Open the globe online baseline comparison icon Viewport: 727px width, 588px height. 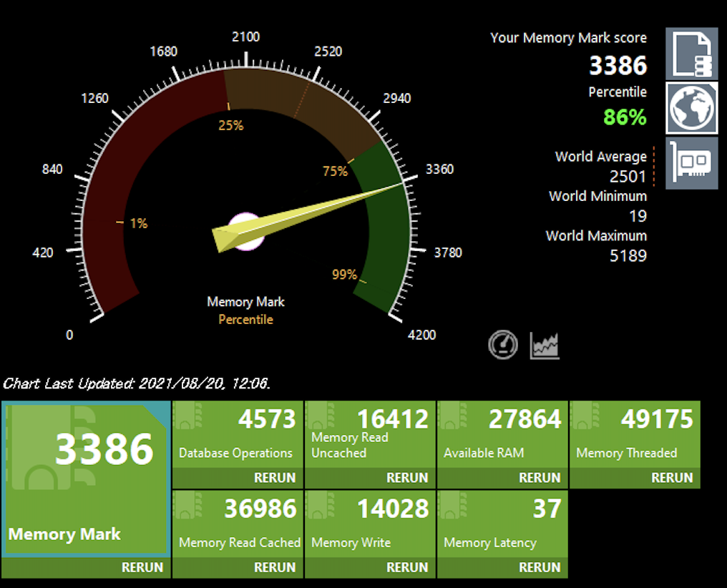[x=691, y=108]
